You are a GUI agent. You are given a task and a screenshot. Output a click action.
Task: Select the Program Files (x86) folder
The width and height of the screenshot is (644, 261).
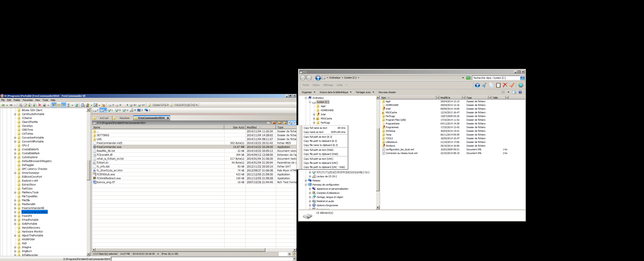396,120
